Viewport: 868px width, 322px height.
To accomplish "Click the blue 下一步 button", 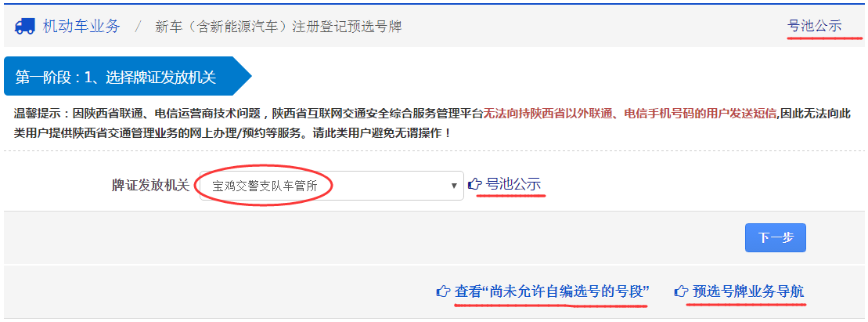I will coord(775,237).
